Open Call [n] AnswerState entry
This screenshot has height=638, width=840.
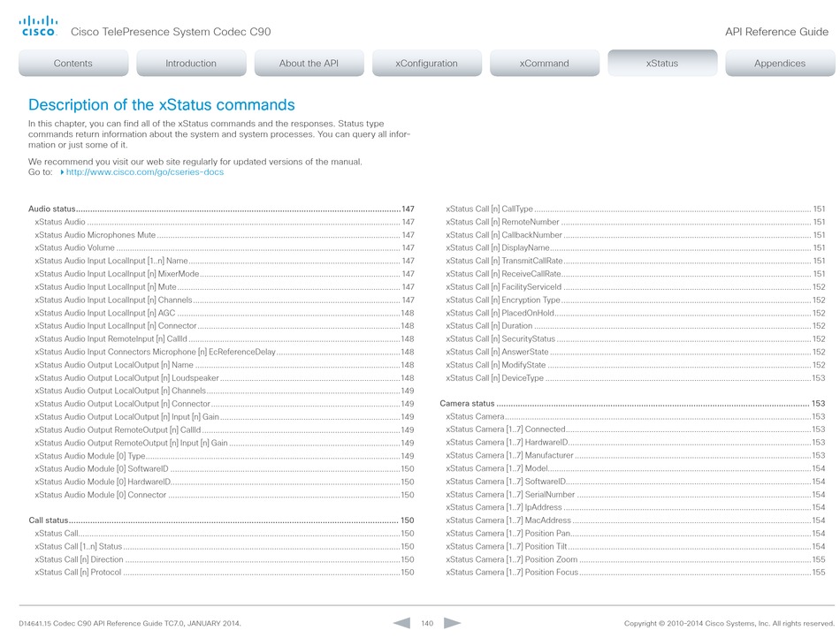636,352
